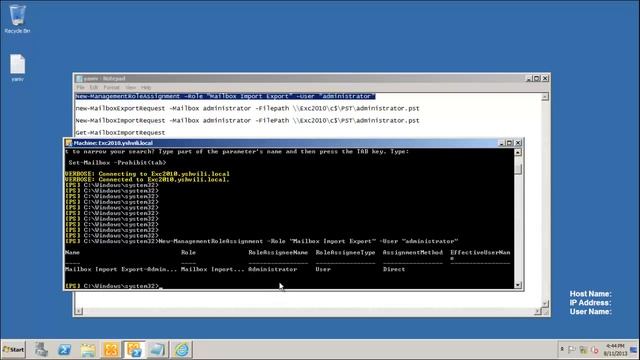Launch Internet Explorer from the taskbar
The height and width of the screenshot is (360, 640).
click(x=182, y=350)
